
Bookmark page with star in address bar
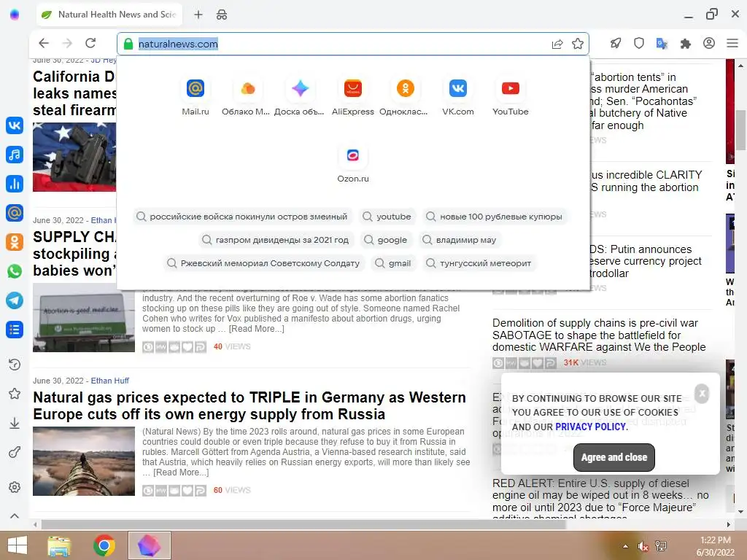tap(578, 44)
